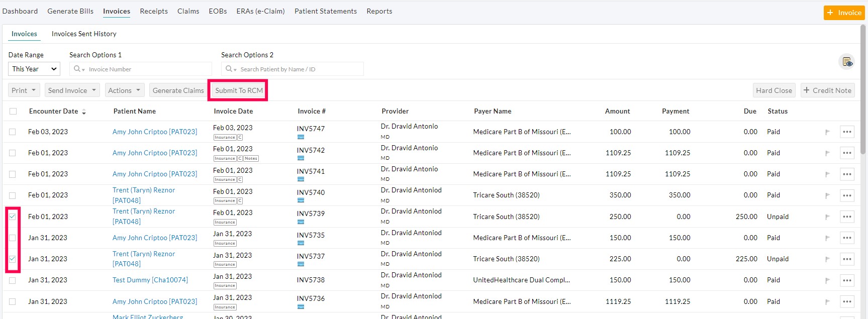Toggle the select-all header checkbox

pos(13,112)
